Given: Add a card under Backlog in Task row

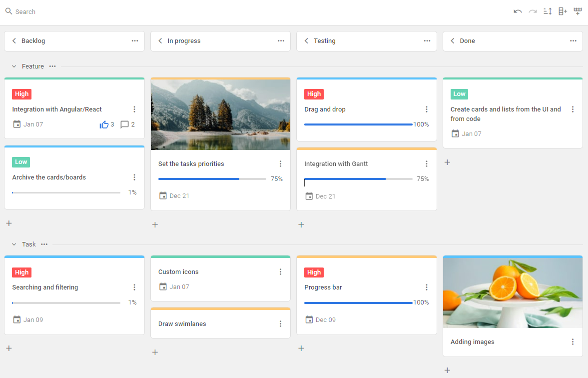Looking at the screenshot, I should [x=9, y=348].
